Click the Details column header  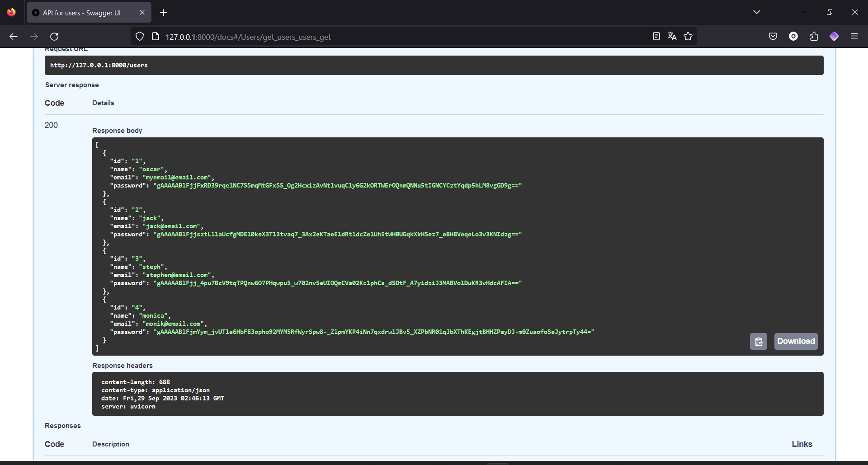point(103,103)
